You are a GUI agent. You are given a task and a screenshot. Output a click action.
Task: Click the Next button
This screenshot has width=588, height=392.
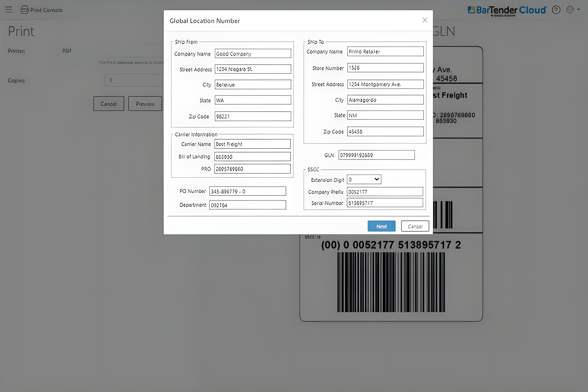point(381,226)
